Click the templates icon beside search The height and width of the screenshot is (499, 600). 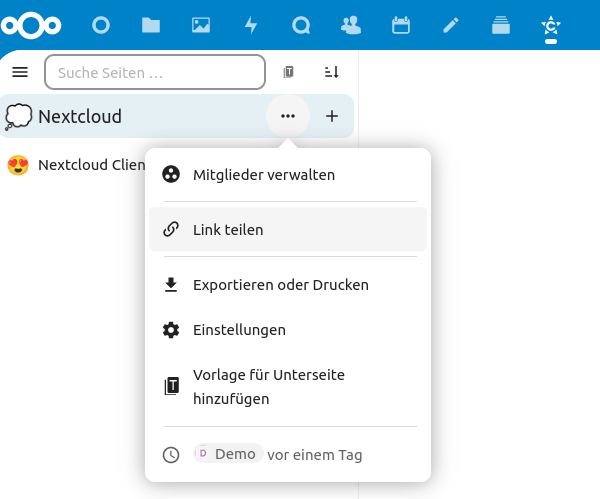pyautogui.click(x=289, y=72)
